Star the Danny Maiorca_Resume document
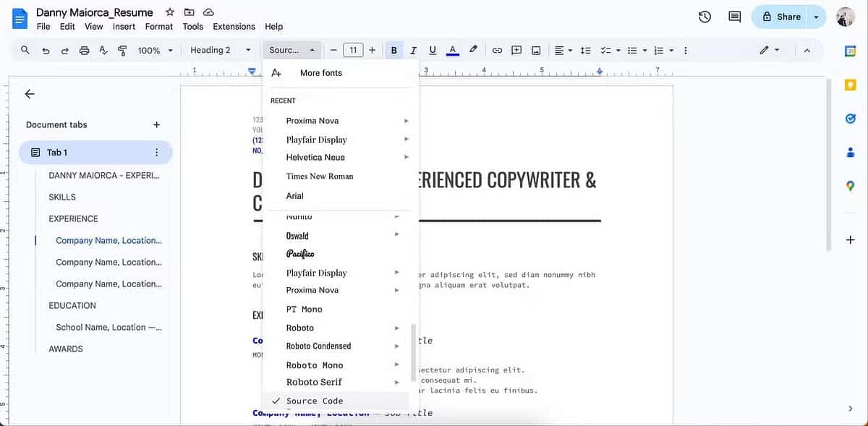Image resolution: width=868 pixels, height=426 pixels. [x=169, y=12]
